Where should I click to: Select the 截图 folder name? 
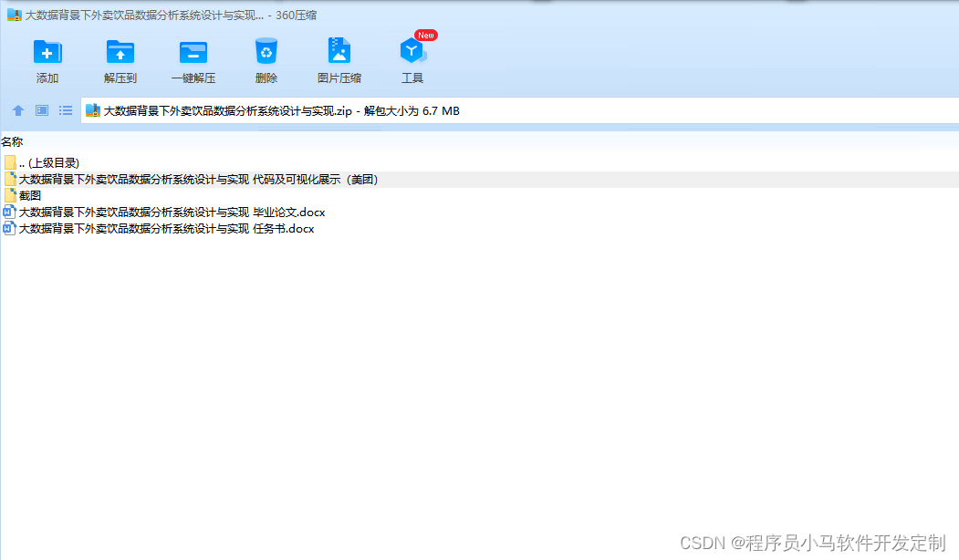click(x=30, y=195)
